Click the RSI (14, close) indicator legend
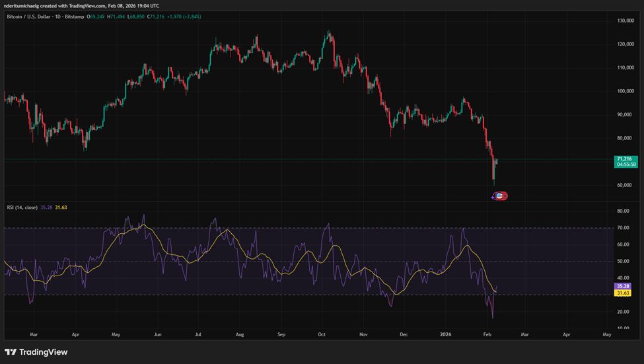This screenshot has width=644, height=364. coord(21,207)
